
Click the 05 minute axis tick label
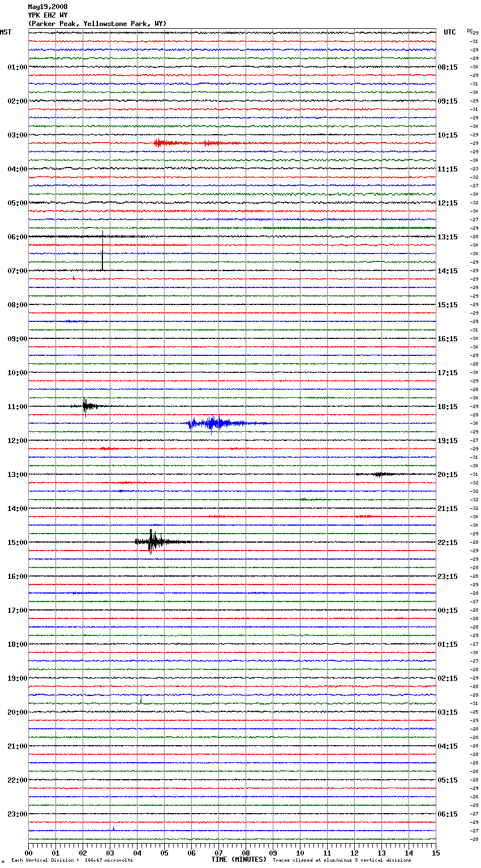[x=164, y=853]
